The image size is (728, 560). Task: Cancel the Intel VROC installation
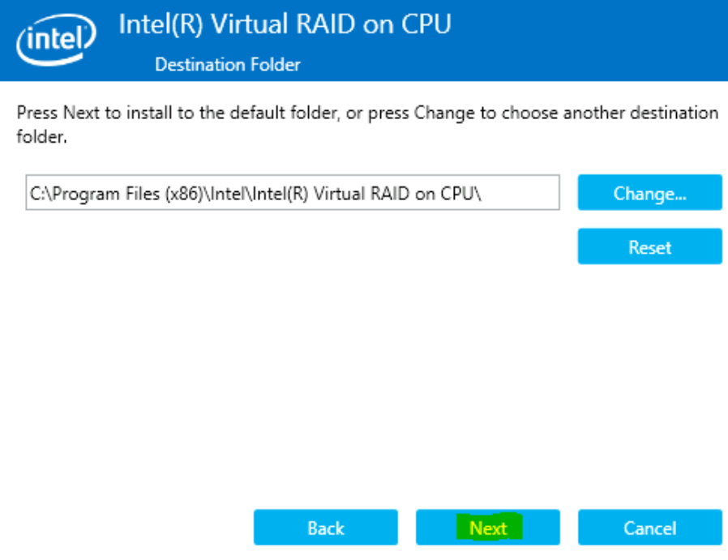click(649, 528)
